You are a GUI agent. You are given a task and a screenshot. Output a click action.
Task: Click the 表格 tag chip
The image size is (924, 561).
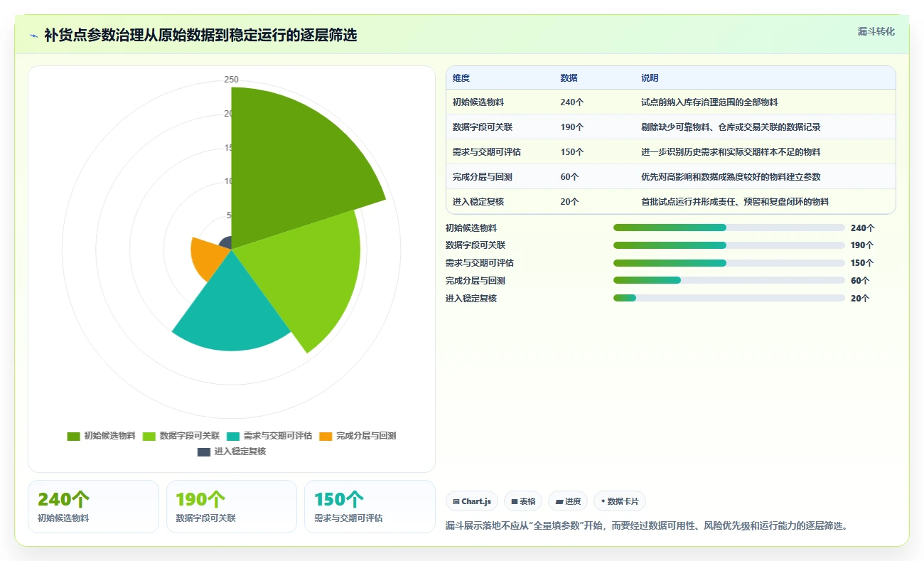click(523, 501)
